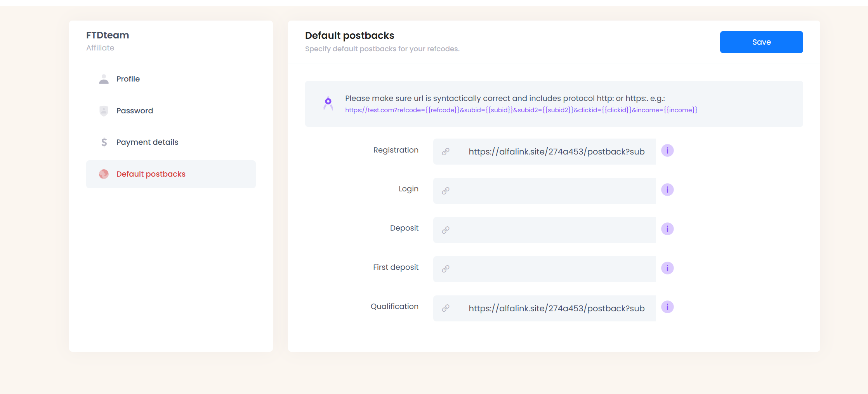Click info icon for First deposit
Image resolution: width=868 pixels, height=394 pixels.
(x=667, y=268)
